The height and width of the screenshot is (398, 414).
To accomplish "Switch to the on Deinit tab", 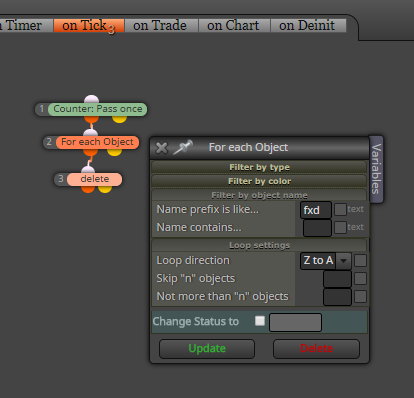I will [308, 26].
